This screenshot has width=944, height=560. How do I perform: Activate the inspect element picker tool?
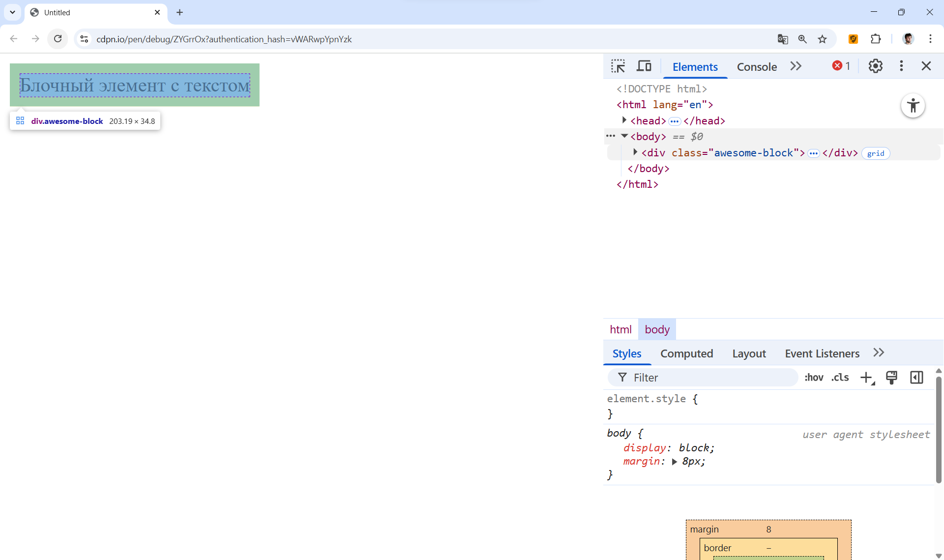pyautogui.click(x=618, y=66)
